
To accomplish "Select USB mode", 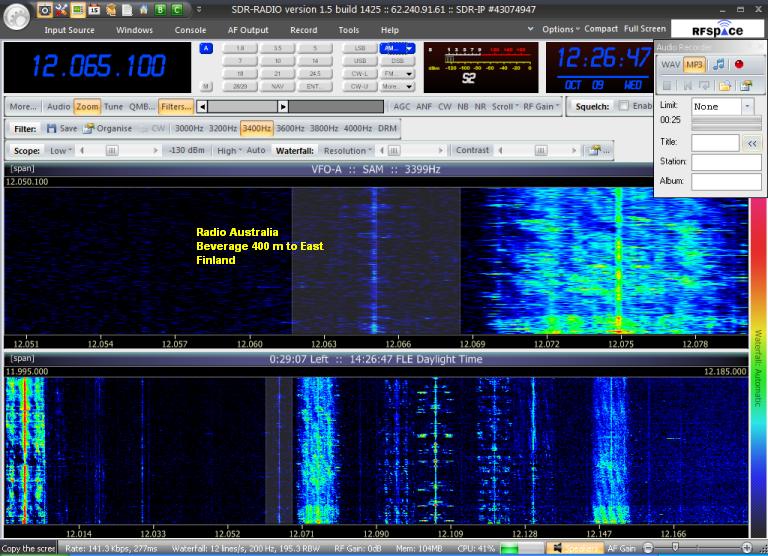I will [360, 61].
